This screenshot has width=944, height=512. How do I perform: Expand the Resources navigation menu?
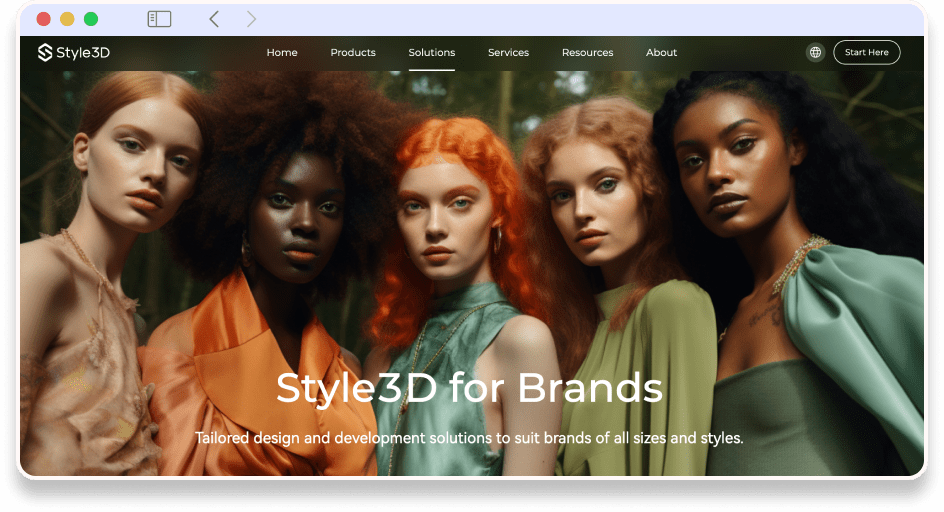point(587,53)
